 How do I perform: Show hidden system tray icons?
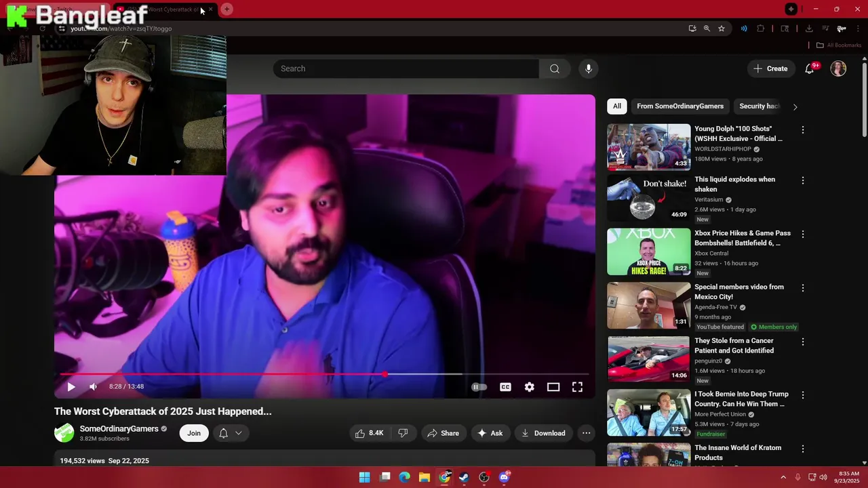tap(783, 477)
